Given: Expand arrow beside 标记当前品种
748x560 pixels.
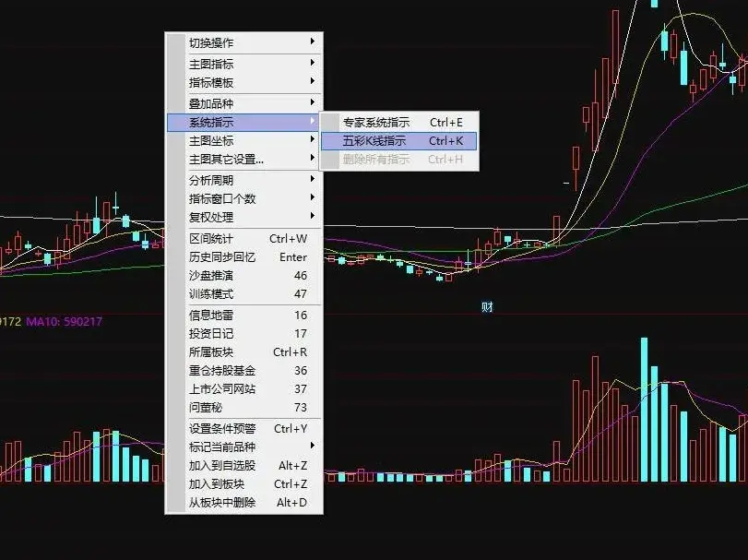Looking at the screenshot, I should 313,446.
